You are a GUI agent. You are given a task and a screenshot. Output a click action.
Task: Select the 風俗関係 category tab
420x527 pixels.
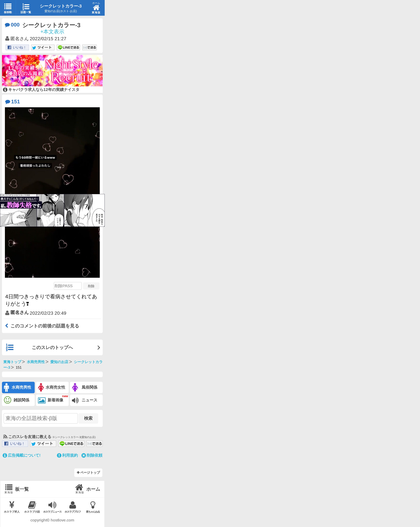pyautogui.click(x=86, y=387)
